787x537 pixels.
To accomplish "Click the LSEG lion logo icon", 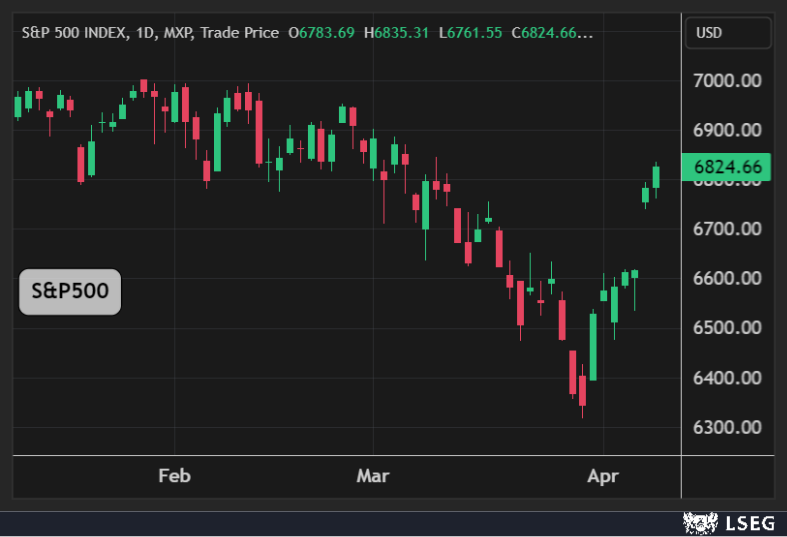I will pos(700,522).
